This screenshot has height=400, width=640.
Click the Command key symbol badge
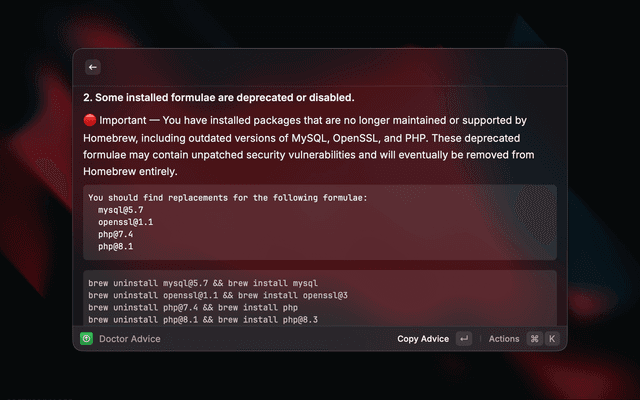tap(534, 339)
